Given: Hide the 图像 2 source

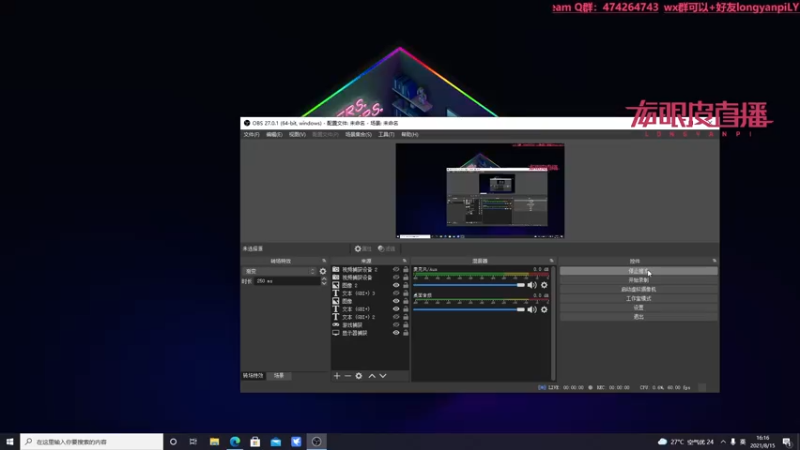Looking at the screenshot, I should click(396, 285).
